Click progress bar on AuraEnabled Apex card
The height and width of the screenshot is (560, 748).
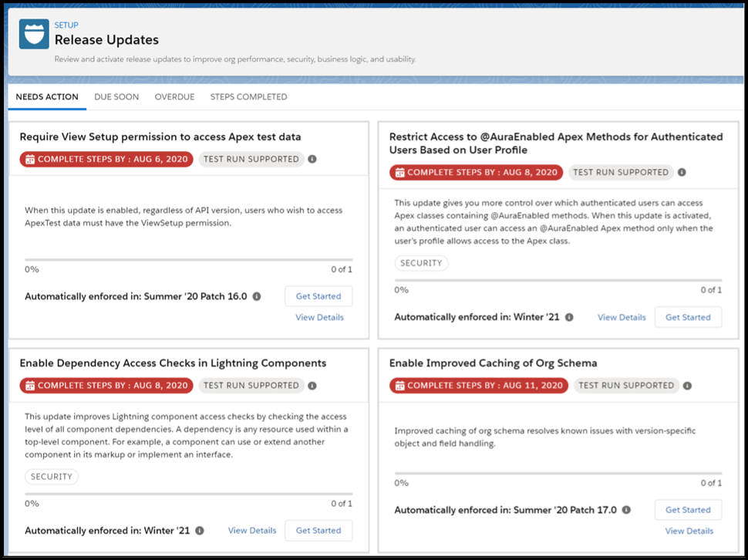(x=558, y=281)
